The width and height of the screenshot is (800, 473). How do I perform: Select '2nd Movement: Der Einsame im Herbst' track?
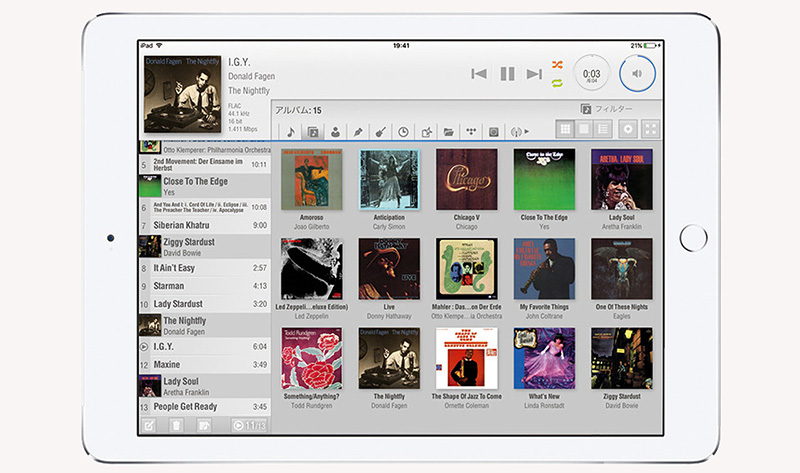[205, 164]
